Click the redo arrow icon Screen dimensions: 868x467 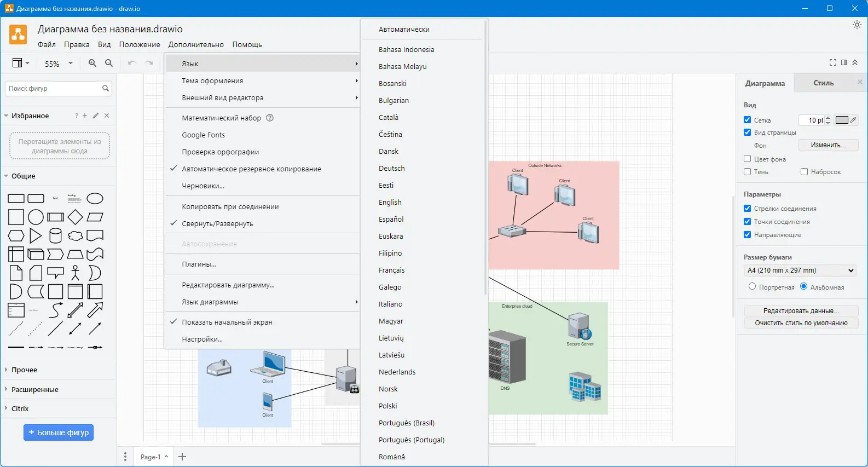pyautogui.click(x=149, y=64)
